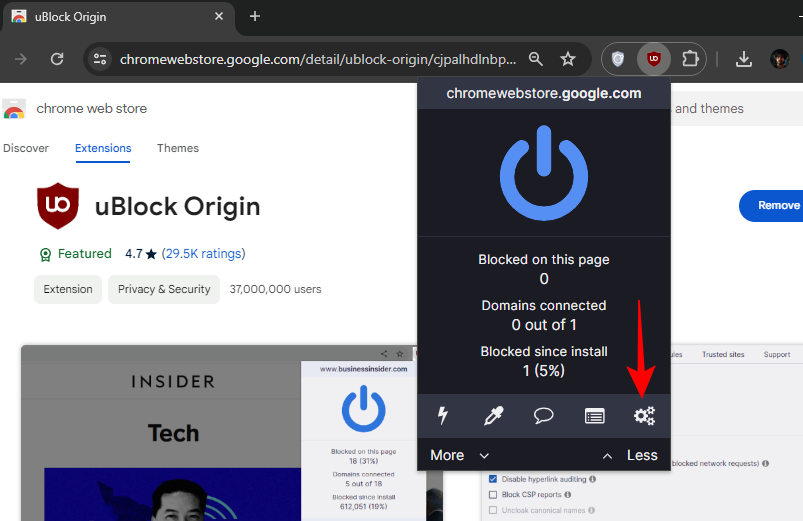Click the 4.7 star rating text
Screen dimensions: 803x521
[141, 254]
